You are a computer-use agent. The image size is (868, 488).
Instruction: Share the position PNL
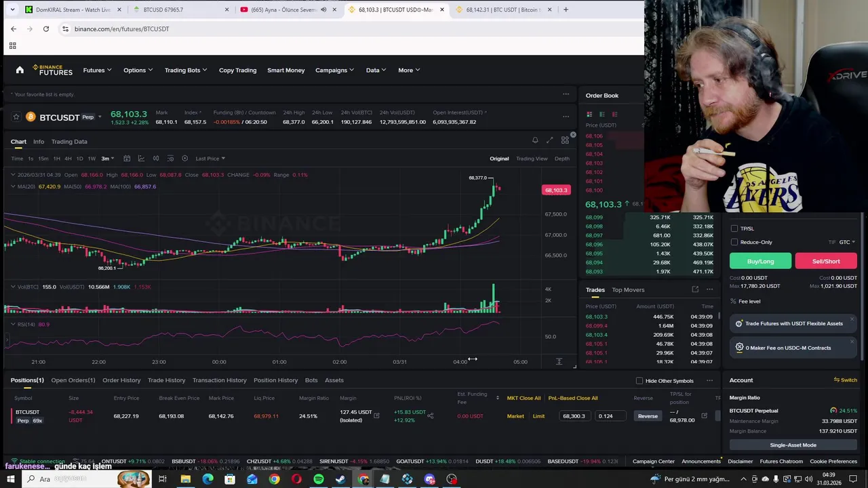click(x=430, y=415)
